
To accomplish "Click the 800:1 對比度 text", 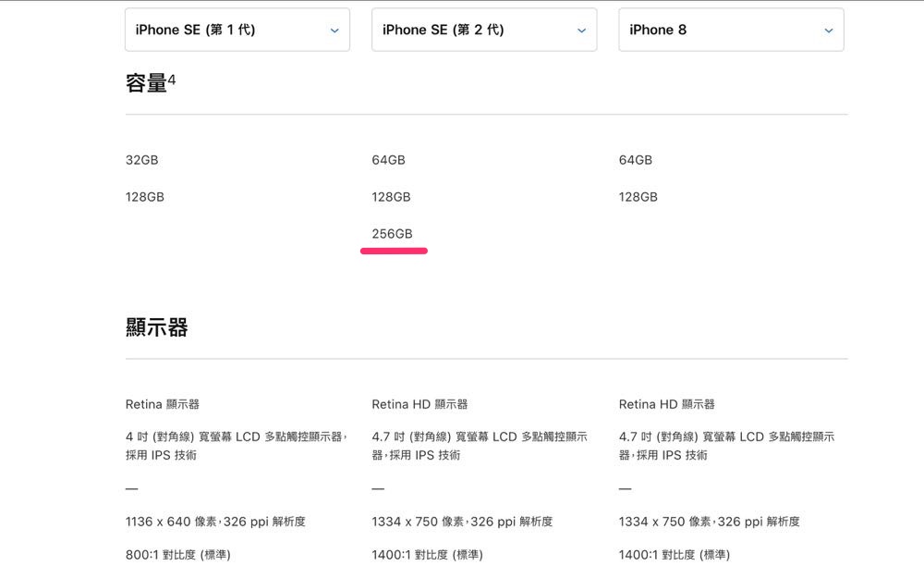I will (x=178, y=555).
